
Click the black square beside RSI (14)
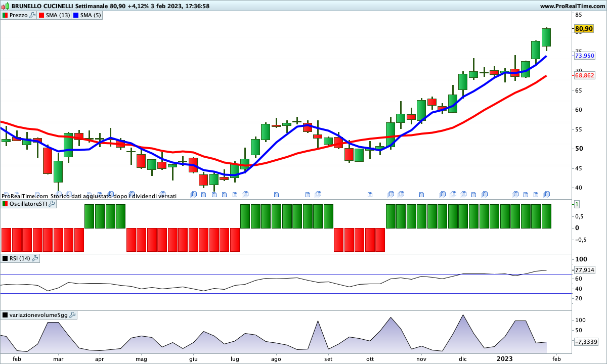coord(5,258)
